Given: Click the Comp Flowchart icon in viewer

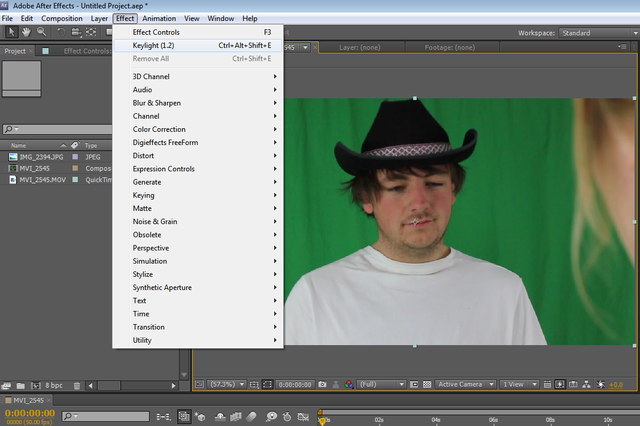Looking at the screenshot, I should pyautogui.click(x=587, y=384).
